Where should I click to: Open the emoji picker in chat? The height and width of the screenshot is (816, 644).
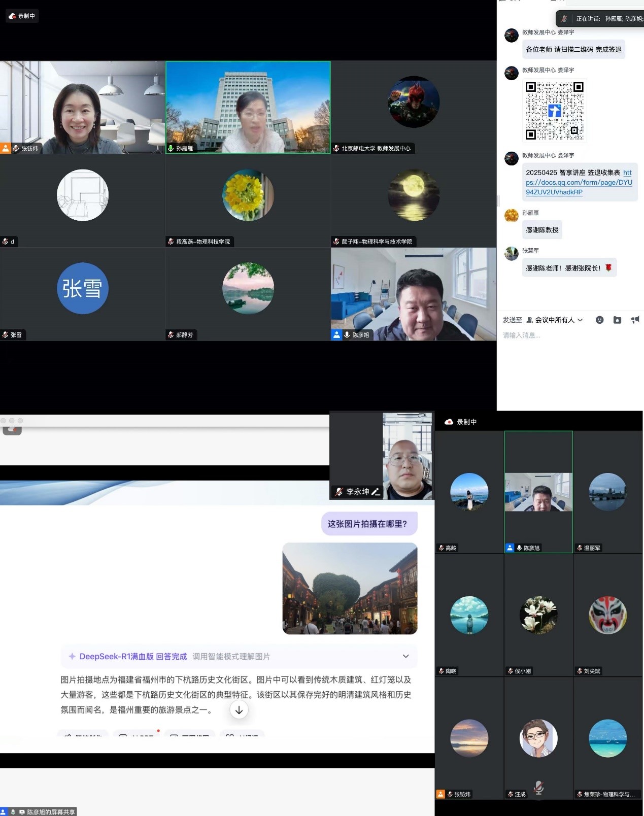pyautogui.click(x=599, y=320)
